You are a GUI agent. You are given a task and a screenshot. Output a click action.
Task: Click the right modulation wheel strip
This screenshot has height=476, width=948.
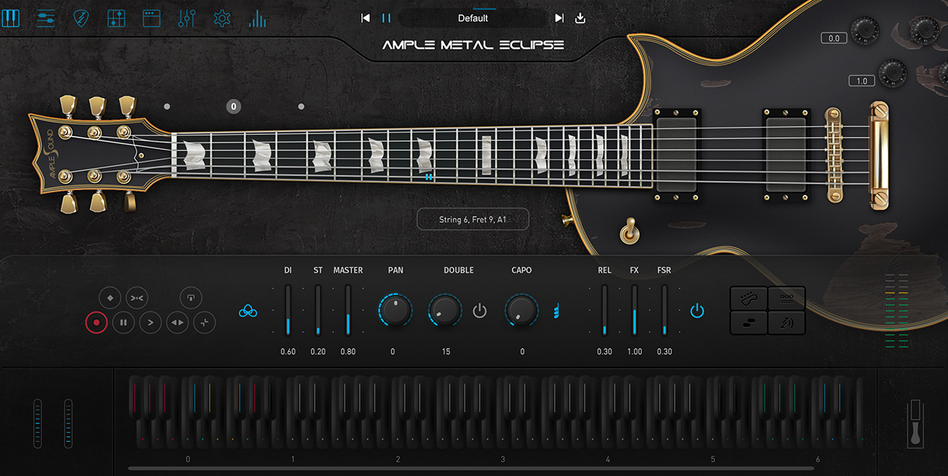(68, 423)
